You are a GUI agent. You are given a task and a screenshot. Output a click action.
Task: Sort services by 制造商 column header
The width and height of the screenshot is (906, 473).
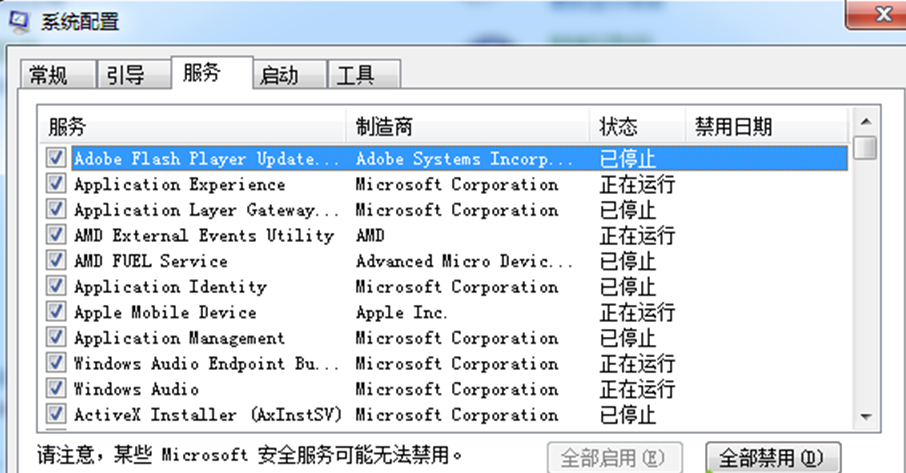[x=467, y=127]
